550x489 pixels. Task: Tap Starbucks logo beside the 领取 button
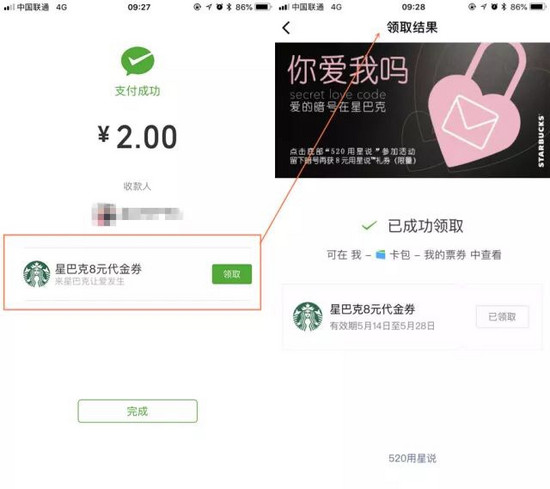(36, 274)
